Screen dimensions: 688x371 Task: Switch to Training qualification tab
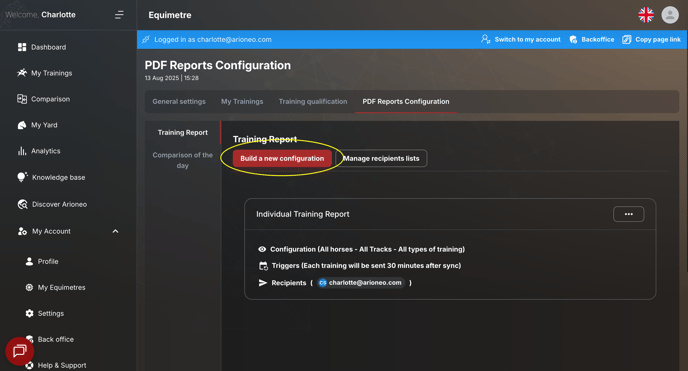[x=313, y=101]
